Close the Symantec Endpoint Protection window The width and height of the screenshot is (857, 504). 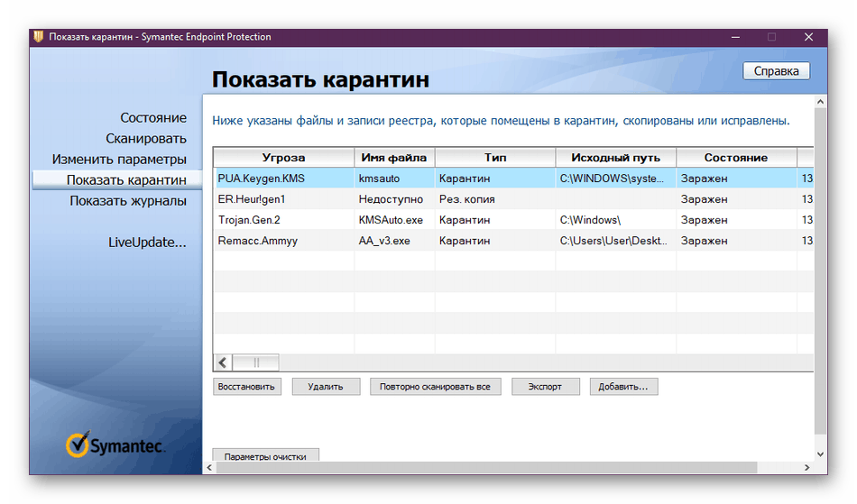(809, 37)
